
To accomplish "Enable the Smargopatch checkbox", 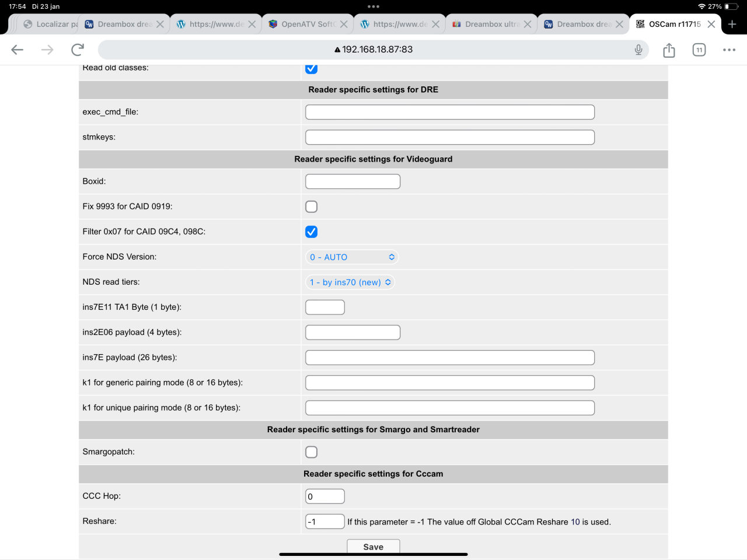I will tap(312, 452).
